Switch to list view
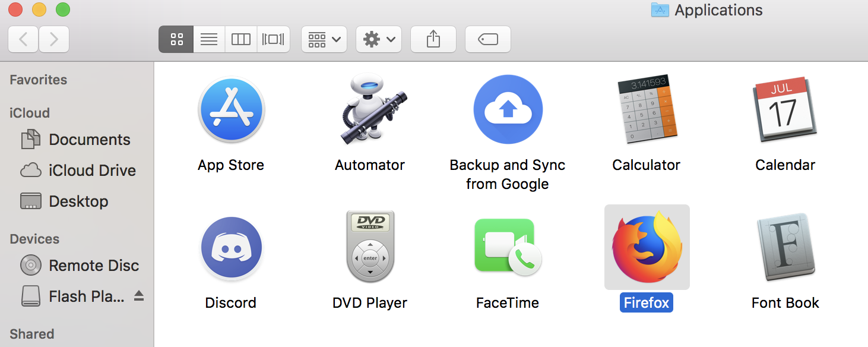This screenshot has height=347, width=868. [209, 40]
